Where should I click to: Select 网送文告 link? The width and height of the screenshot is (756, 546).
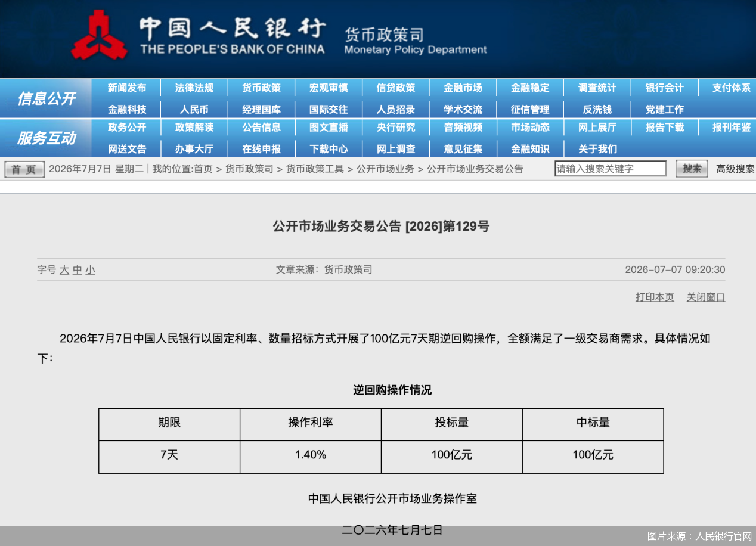126,149
